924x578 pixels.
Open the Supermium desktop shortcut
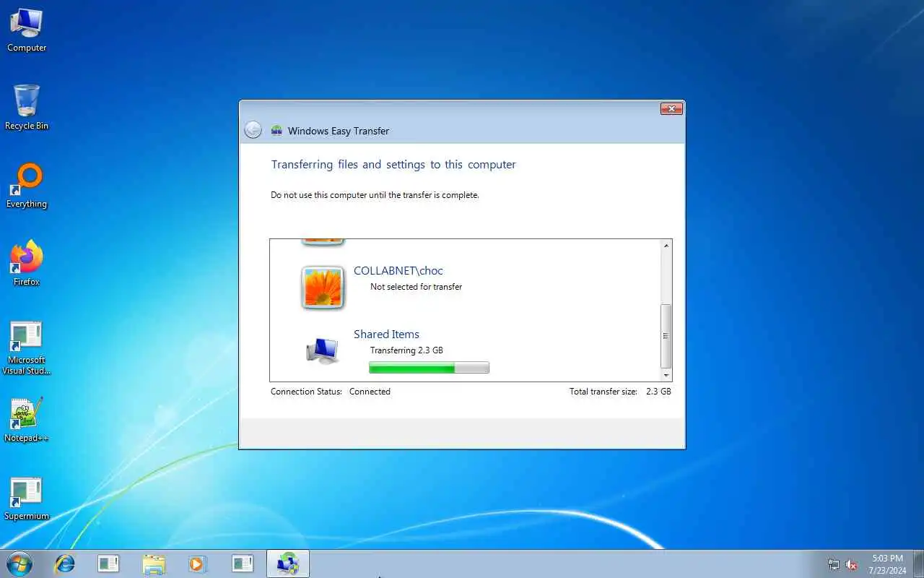[27, 499]
